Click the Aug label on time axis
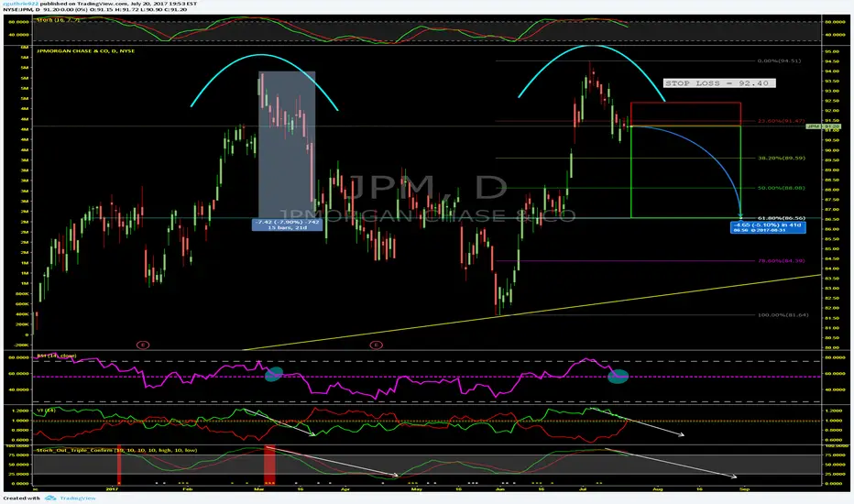 [x=657, y=489]
